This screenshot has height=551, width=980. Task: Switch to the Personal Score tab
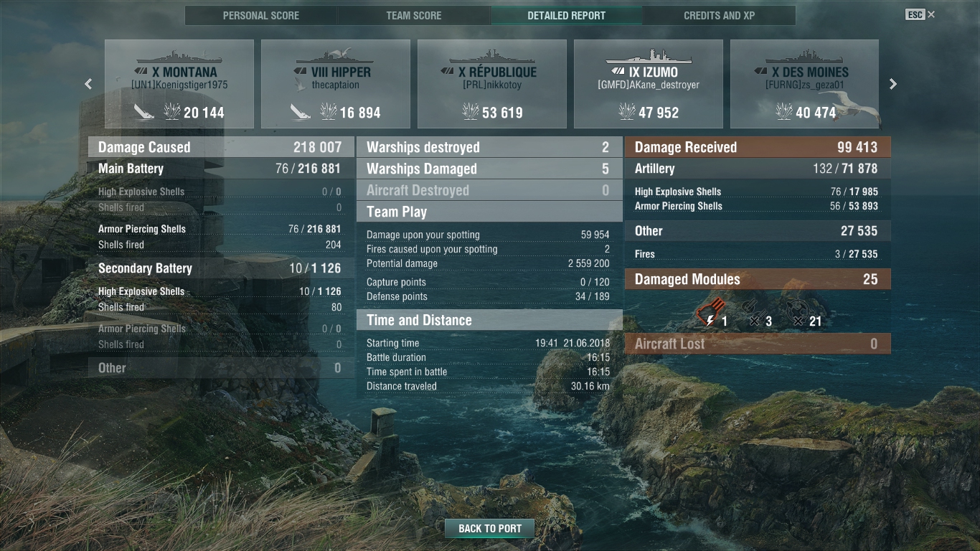[261, 15]
